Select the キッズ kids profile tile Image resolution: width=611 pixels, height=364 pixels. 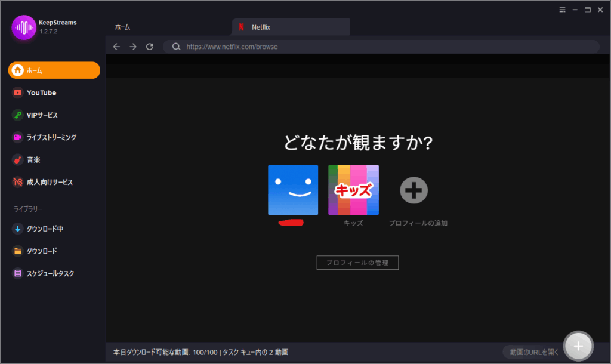point(353,190)
